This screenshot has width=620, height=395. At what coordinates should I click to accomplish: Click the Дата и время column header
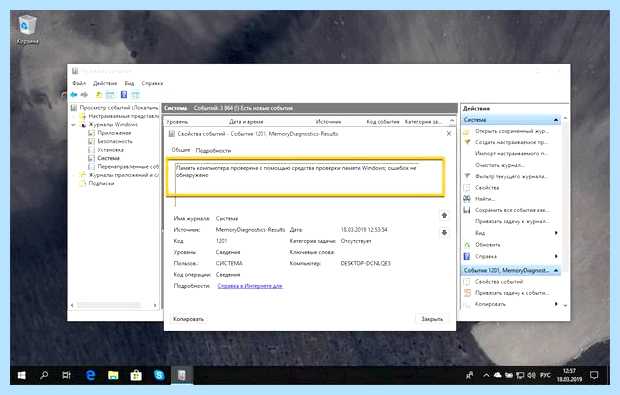[246, 122]
